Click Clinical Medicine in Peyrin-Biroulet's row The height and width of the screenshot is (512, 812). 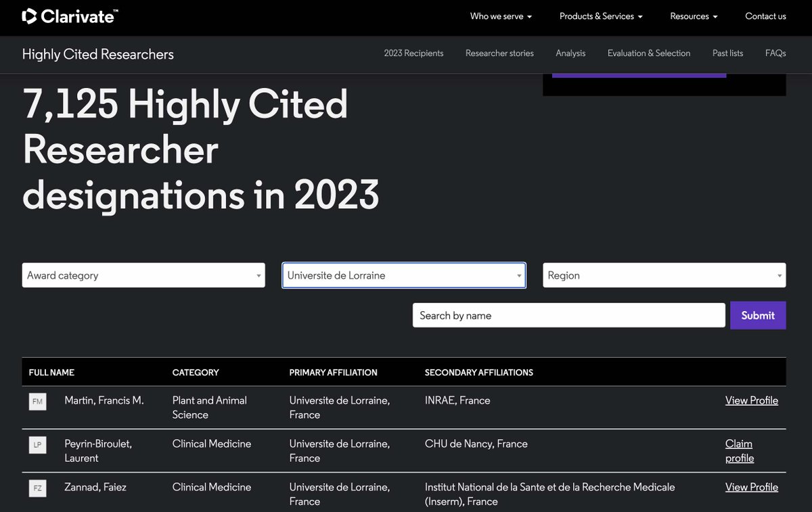[212, 444]
